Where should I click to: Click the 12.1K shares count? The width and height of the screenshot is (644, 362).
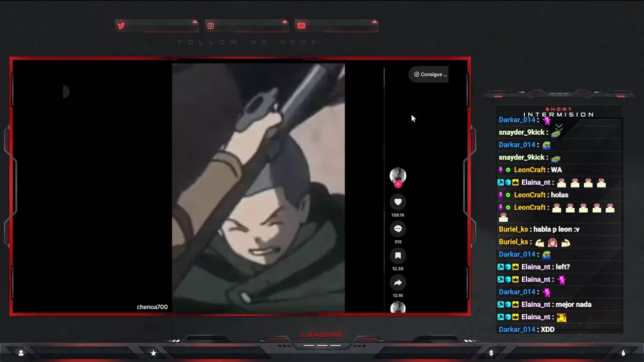click(398, 296)
